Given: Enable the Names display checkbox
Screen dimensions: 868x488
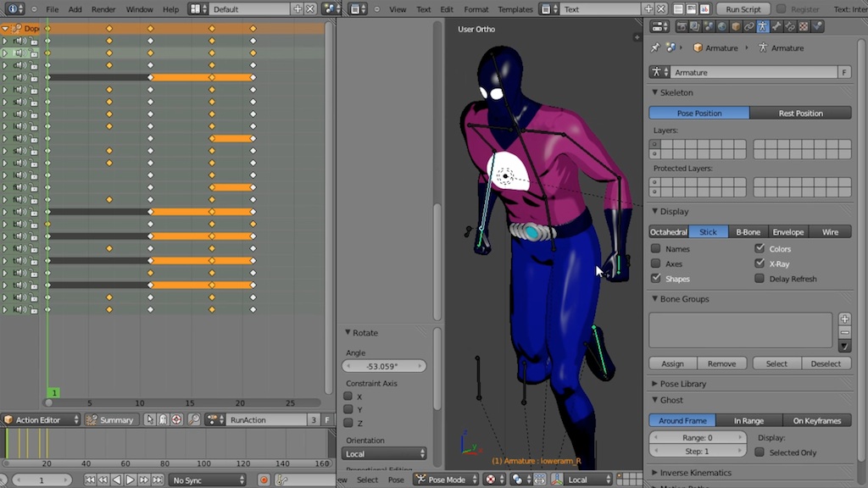Looking at the screenshot, I should click(x=656, y=248).
